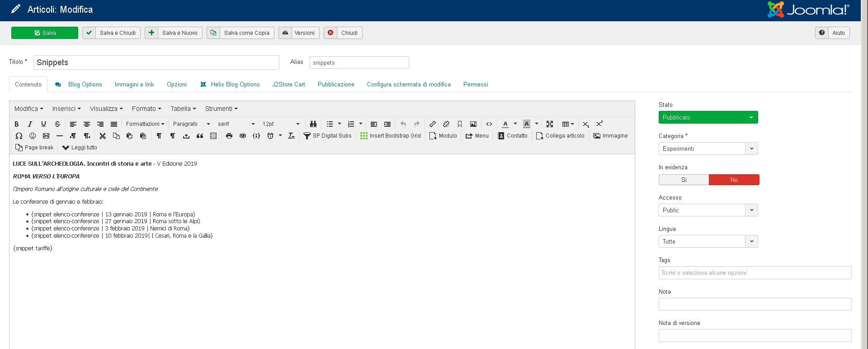
Task: Toggle the preview eye icon
Action: click(x=243, y=136)
